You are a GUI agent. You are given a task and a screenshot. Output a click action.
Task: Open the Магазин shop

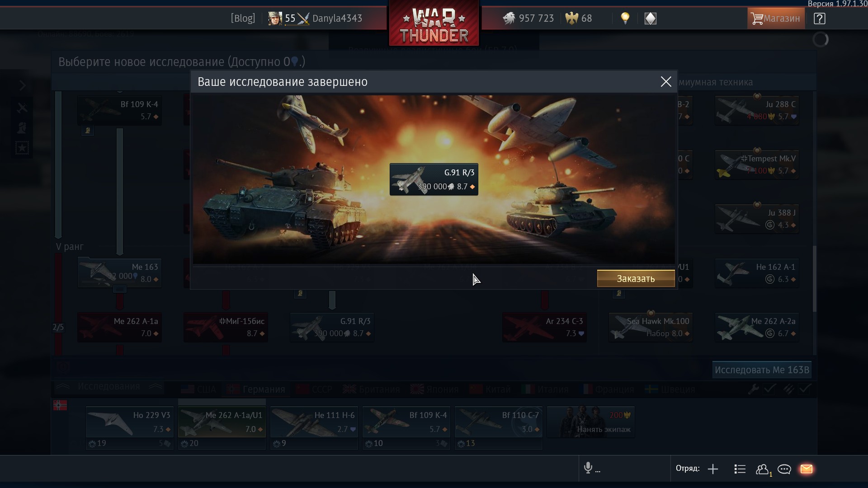pos(776,19)
